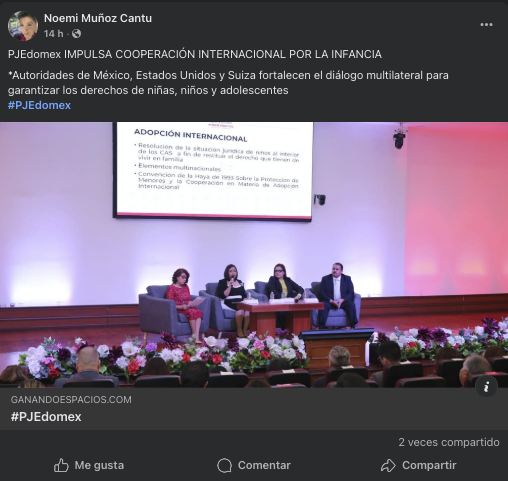
Task: Click the 14 h post timestamp
Action: pyautogui.click(x=53, y=34)
